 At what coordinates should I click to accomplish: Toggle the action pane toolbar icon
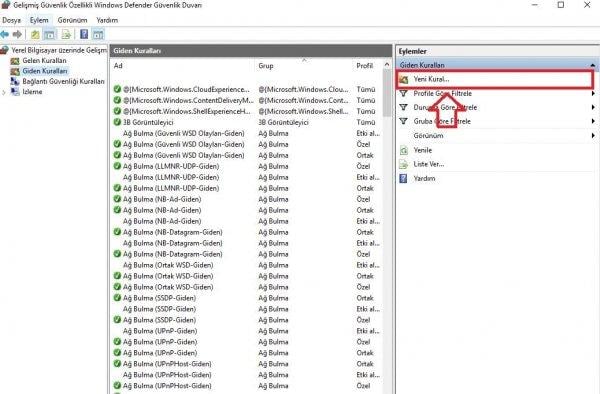(98, 35)
